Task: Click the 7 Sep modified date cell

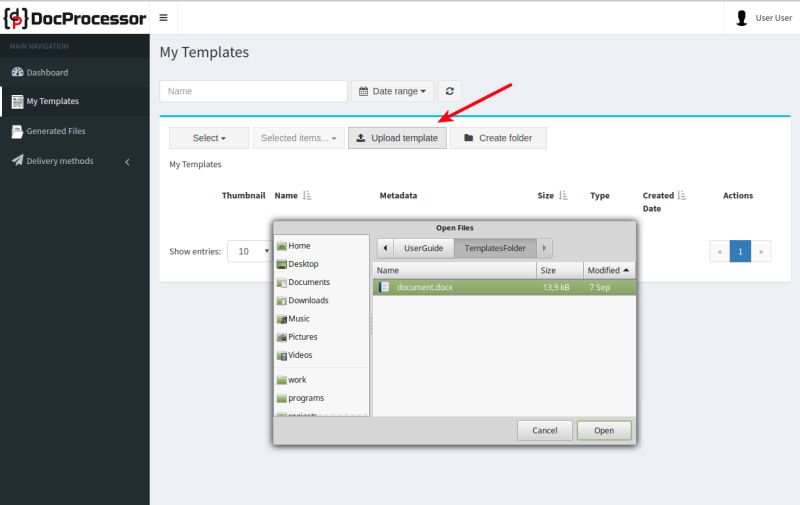Action: click(x=599, y=287)
